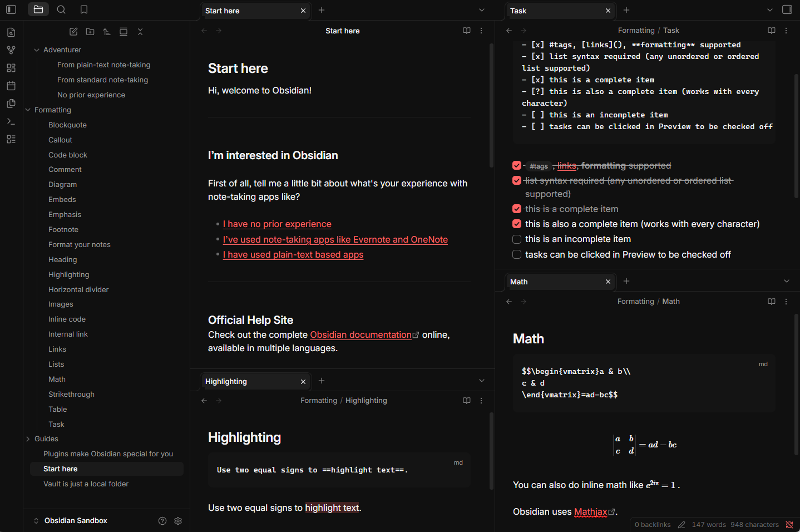This screenshot has height=532, width=800.
Task: Click the #tags tag in Task preview
Action: click(539, 166)
